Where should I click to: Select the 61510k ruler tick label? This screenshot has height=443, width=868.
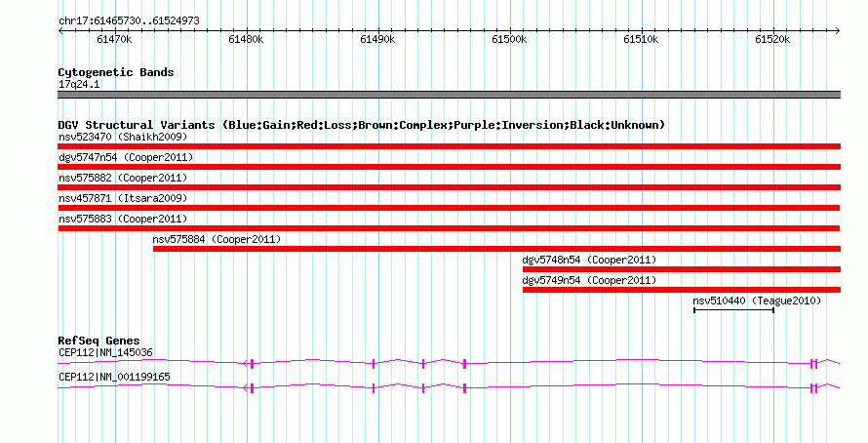[641, 39]
